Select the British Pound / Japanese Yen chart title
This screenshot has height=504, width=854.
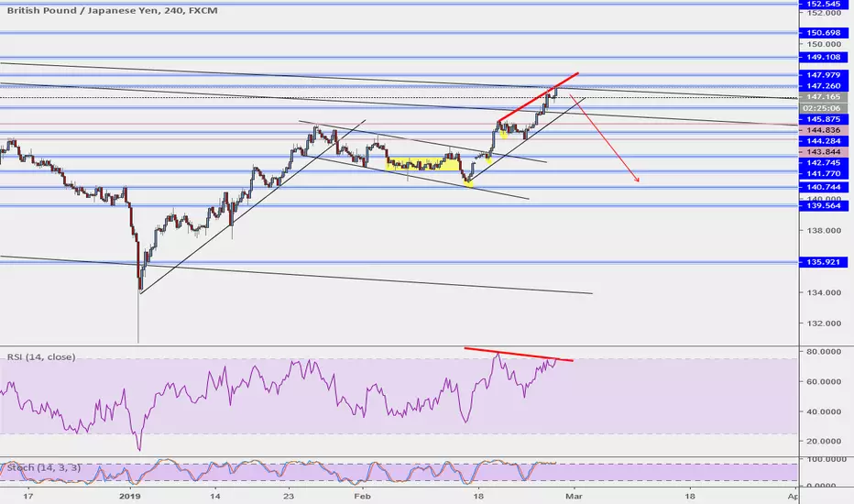(112, 10)
